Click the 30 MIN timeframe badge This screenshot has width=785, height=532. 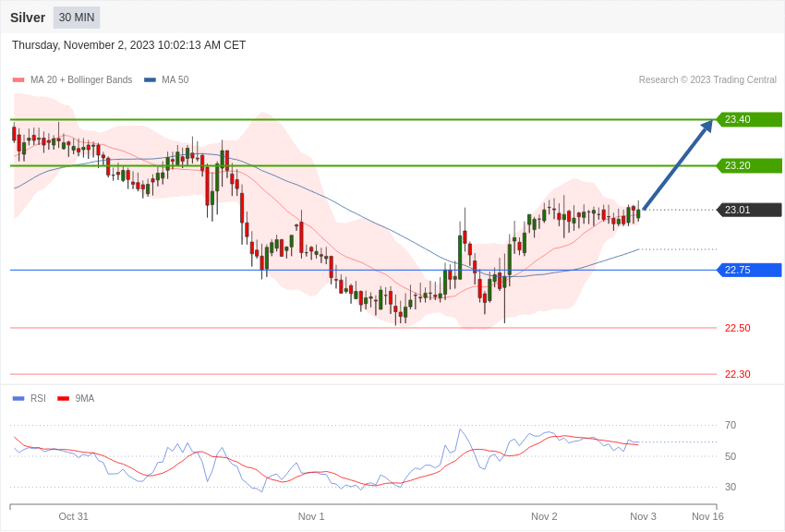click(77, 18)
